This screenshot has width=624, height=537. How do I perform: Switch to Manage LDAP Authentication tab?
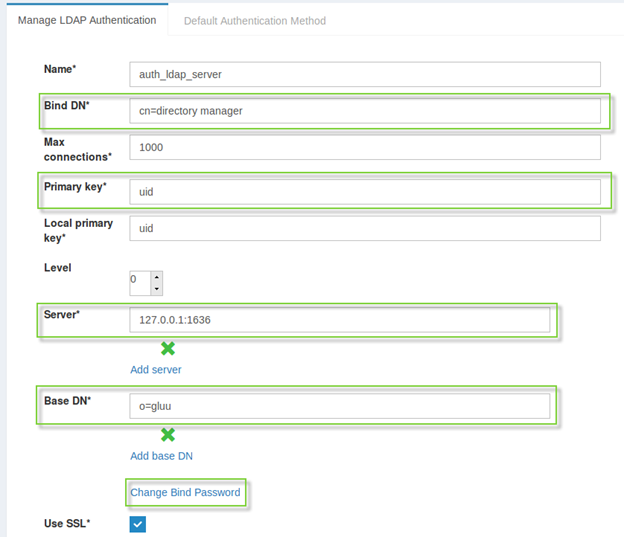[87, 20]
